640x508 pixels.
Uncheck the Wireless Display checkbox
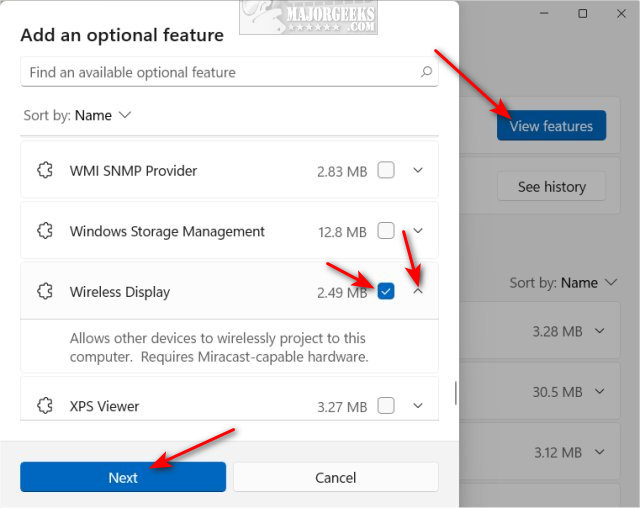pyautogui.click(x=386, y=291)
